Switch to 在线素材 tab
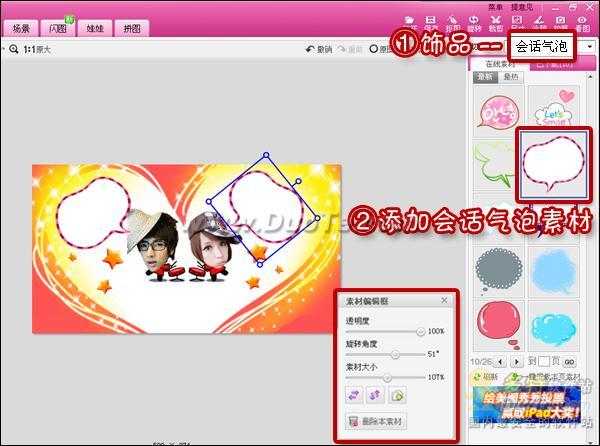This screenshot has width=600, height=446. pyautogui.click(x=500, y=64)
